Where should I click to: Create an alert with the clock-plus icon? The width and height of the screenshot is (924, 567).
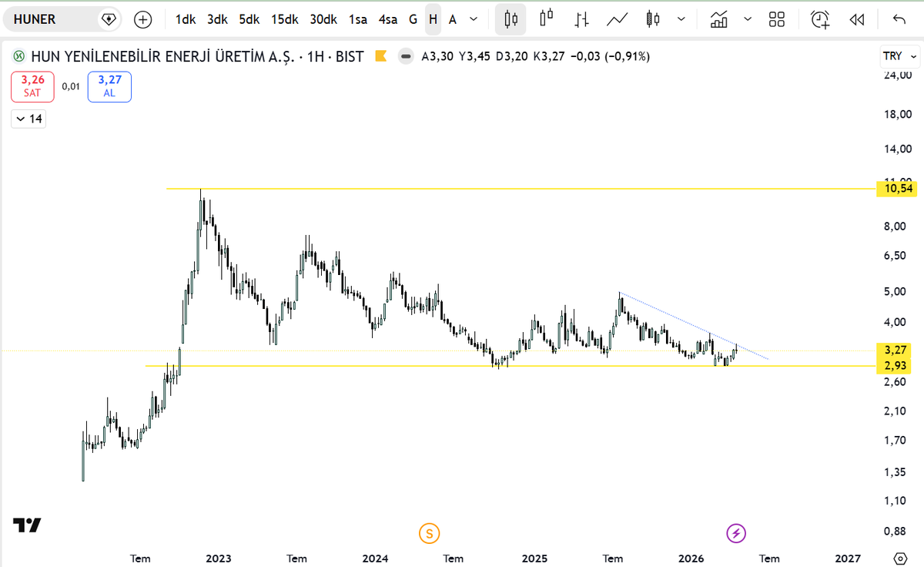(x=821, y=19)
